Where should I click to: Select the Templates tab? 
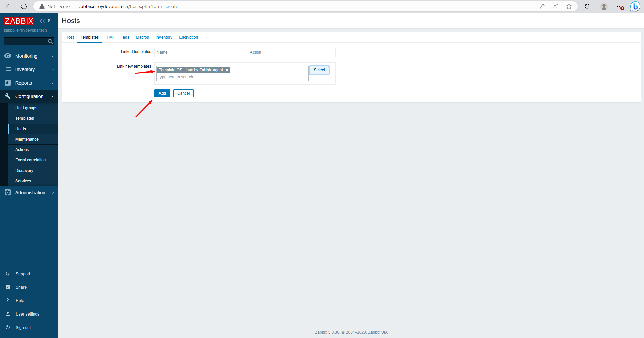[90, 37]
